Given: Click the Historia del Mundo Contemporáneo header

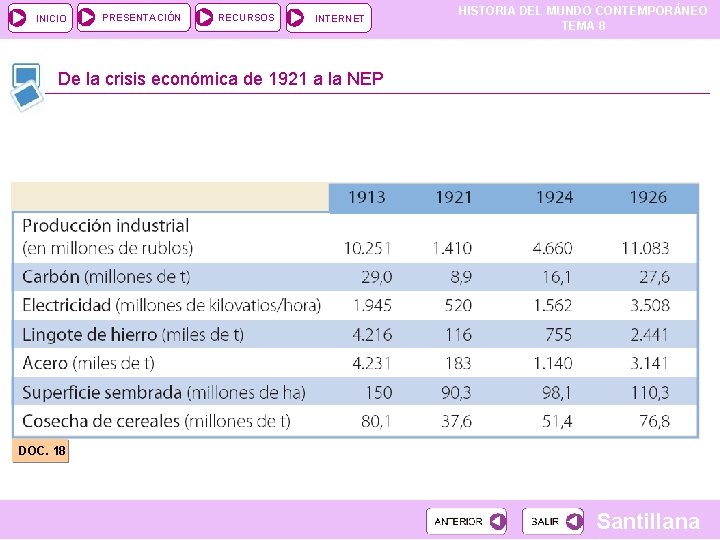Looking at the screenshot, I should 583,18.
